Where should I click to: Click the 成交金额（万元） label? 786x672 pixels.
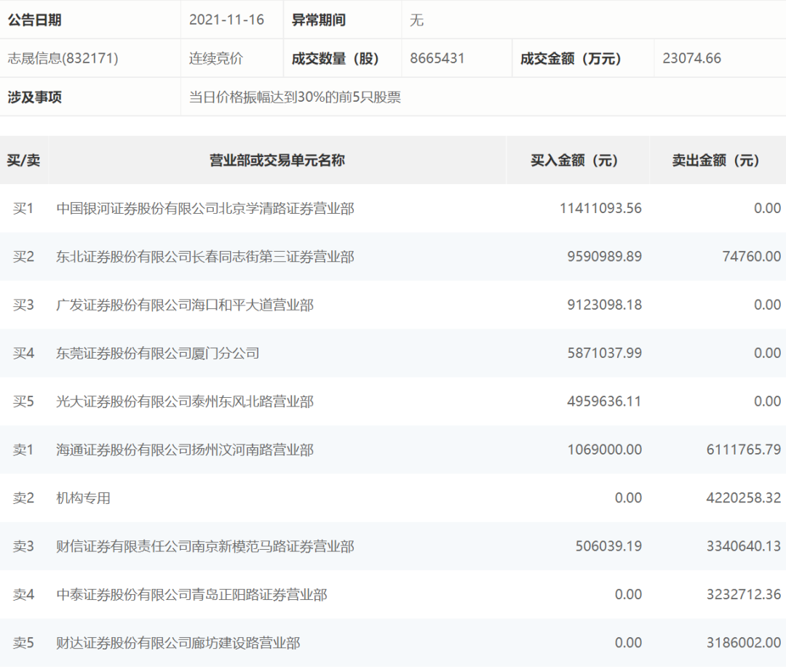571,59
